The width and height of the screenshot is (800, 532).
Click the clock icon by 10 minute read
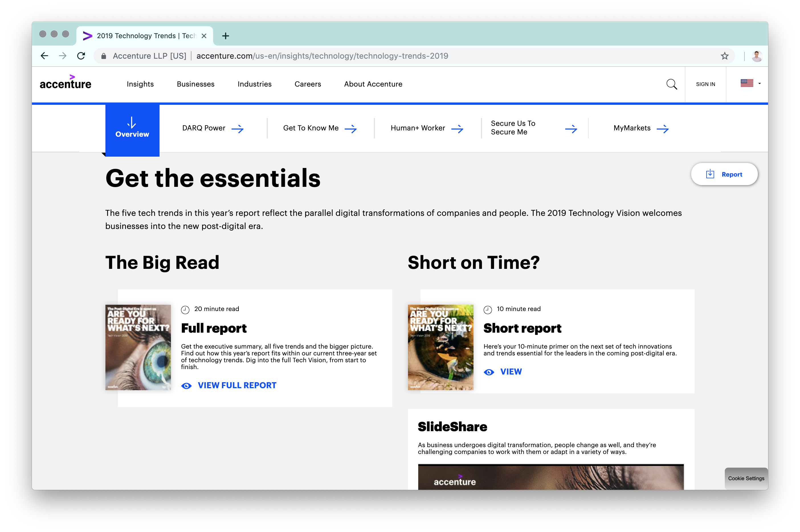(x=487, y=309)
